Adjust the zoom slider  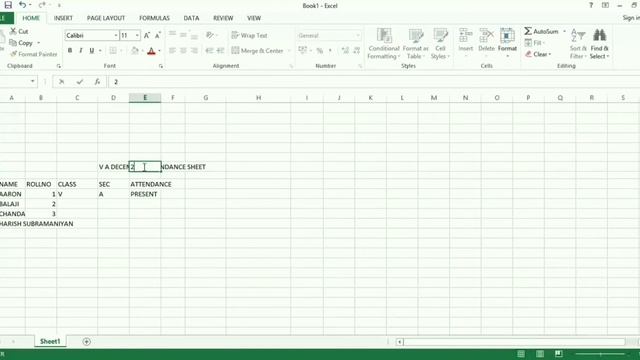[600, 354]
